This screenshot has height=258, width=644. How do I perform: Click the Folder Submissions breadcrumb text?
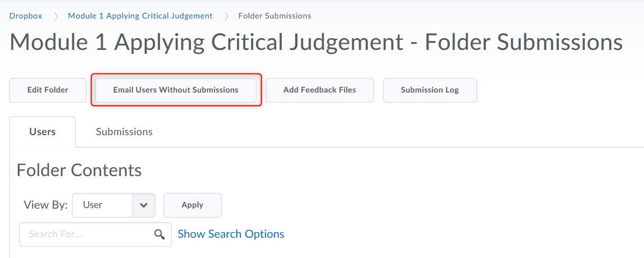275,16
